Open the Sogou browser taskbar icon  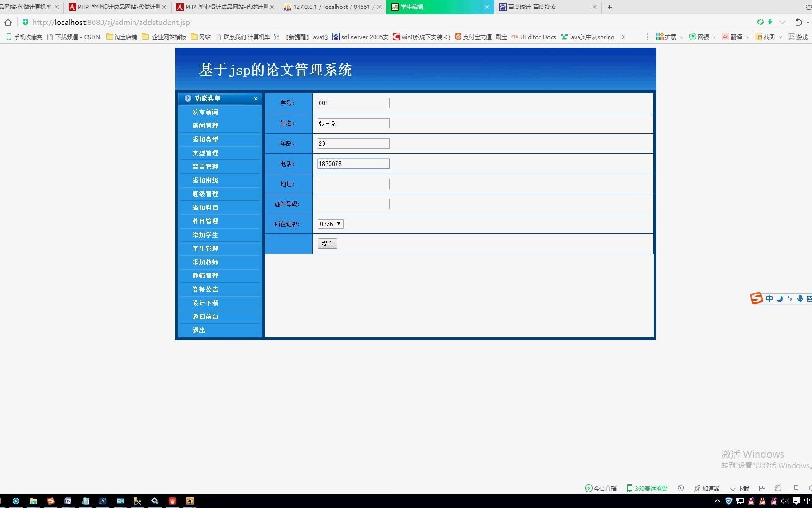(51, 501)
